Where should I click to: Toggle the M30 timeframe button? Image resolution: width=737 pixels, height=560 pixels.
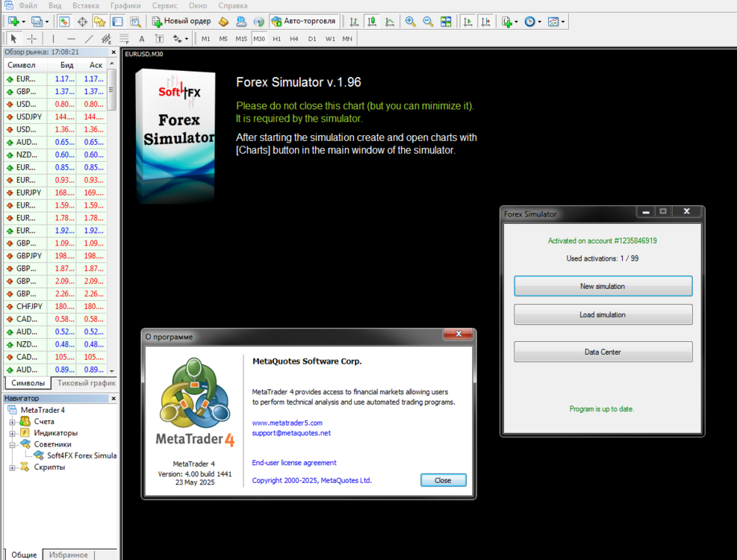259,39
